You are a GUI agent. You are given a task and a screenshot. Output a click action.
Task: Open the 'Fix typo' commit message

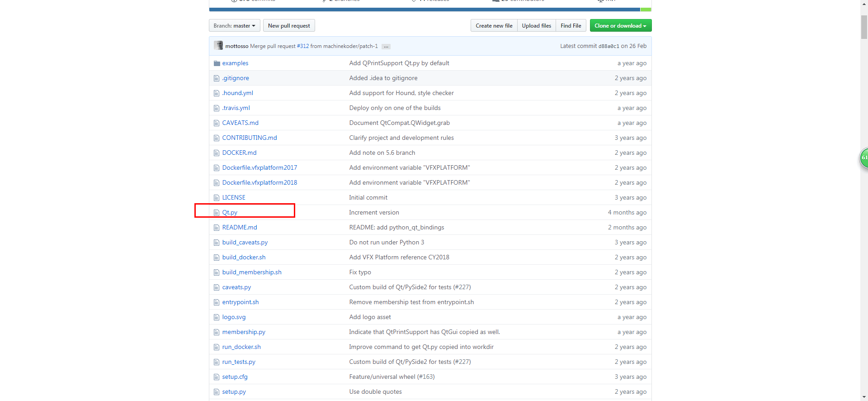360,272
